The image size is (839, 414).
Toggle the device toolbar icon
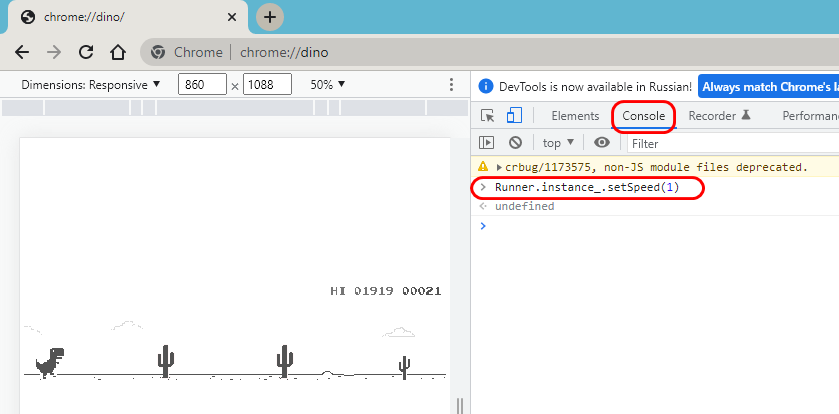[x=514, y=115]
